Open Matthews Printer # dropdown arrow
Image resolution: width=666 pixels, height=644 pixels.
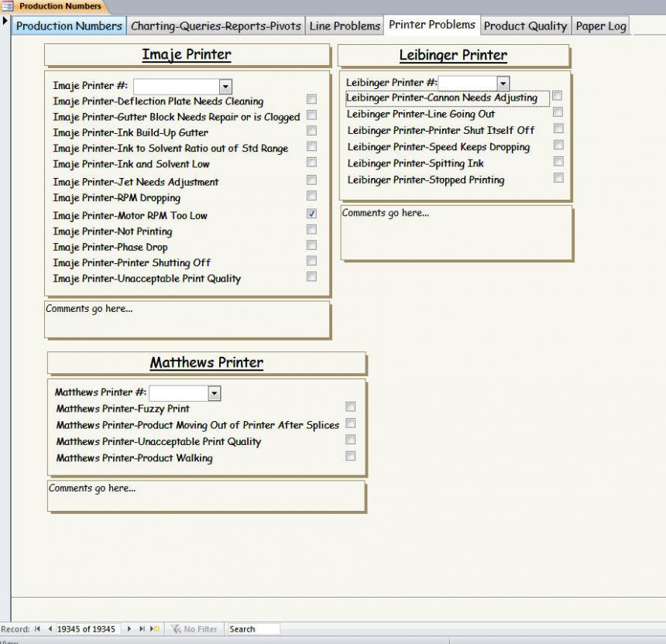point(215,393)
